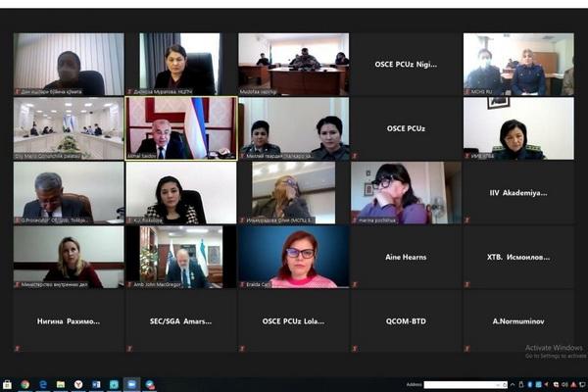Open File Explorer from the taskbar

61,384
